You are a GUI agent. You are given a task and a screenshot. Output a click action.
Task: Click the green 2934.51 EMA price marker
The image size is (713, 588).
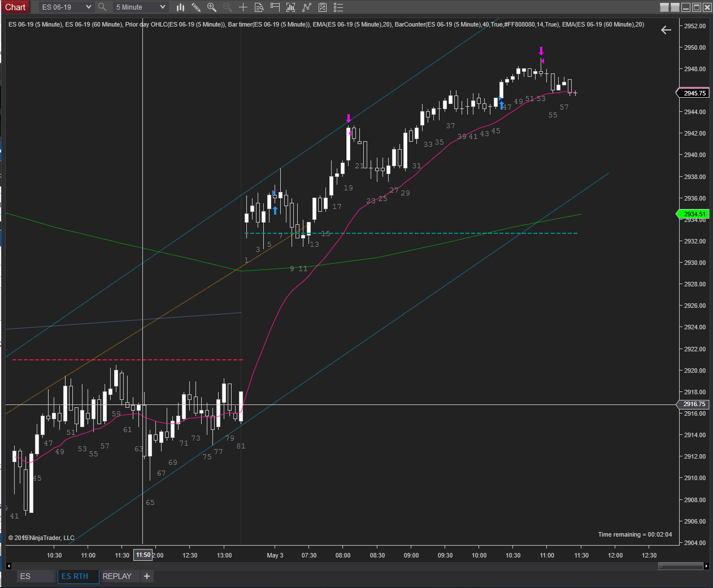click(694, 214)
